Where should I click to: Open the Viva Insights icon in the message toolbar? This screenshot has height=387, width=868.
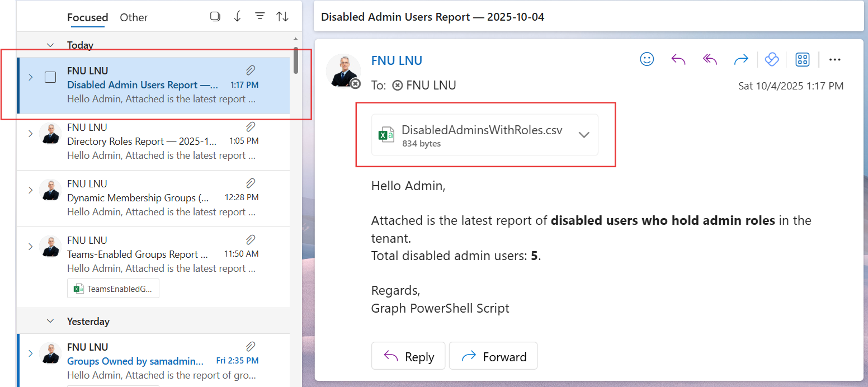click(x=772, y=59)
